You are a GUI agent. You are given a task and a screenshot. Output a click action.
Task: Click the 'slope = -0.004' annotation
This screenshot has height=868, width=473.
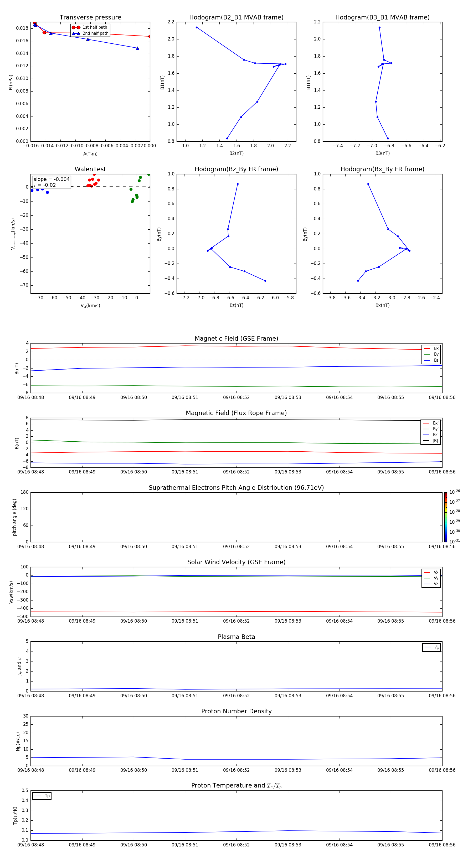click(52, 179)
